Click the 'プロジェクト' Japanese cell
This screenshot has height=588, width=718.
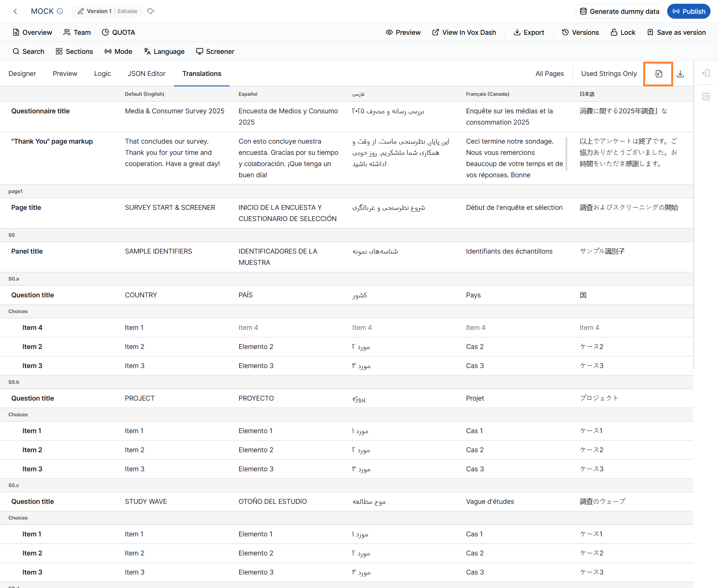tap(599, 398)
